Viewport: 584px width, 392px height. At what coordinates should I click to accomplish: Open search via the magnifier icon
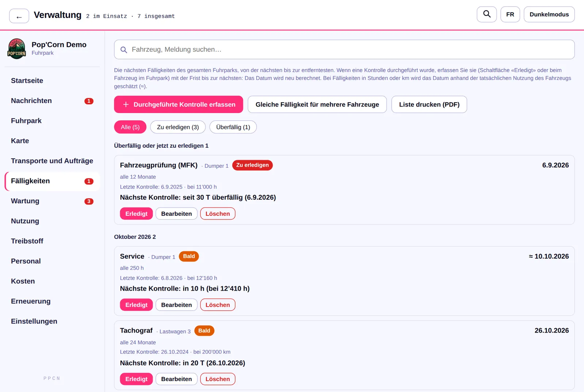[487, 14]
